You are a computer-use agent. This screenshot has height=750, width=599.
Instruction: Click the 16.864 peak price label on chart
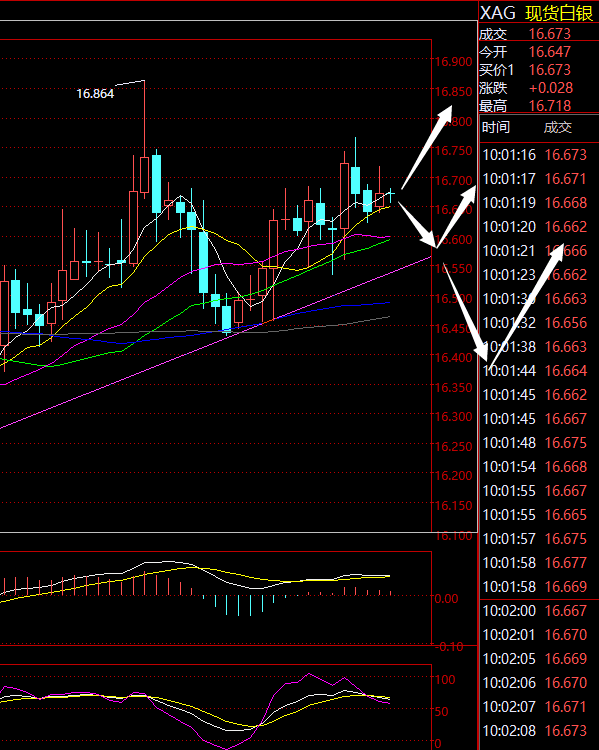coord(95,94)
